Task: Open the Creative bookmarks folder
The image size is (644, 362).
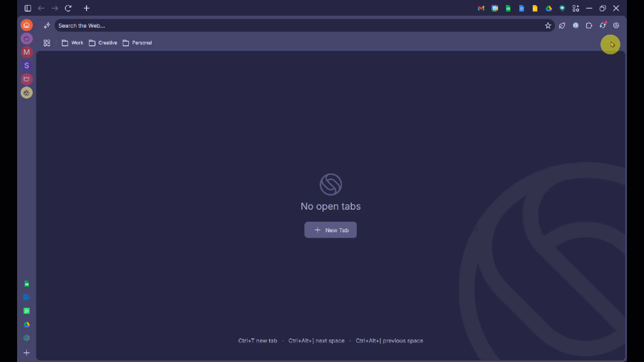Action: click(103, 43)
